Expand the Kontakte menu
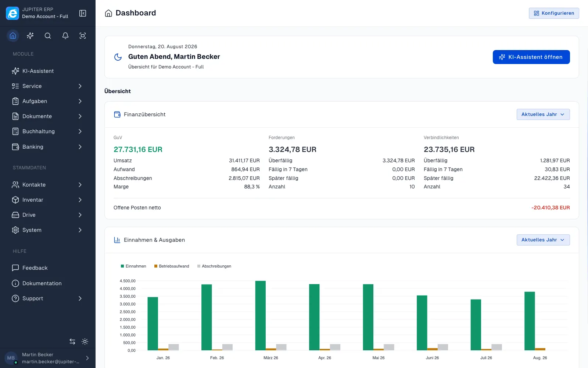 (x=48, y=185)
